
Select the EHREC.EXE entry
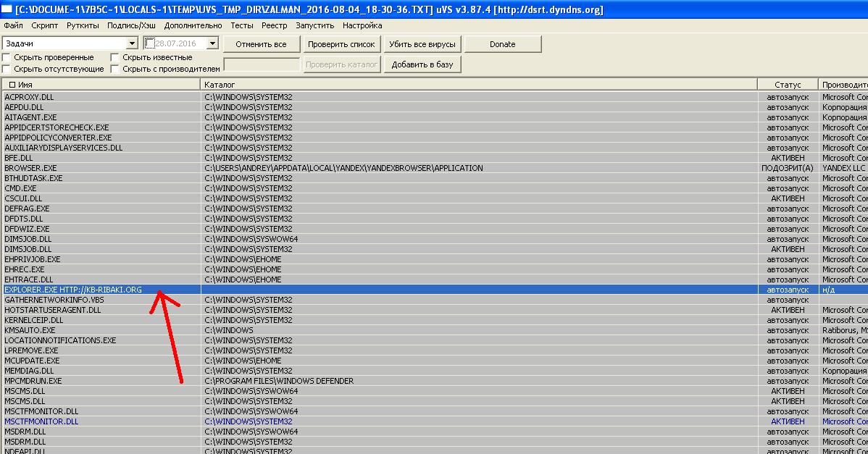(25, 269)
